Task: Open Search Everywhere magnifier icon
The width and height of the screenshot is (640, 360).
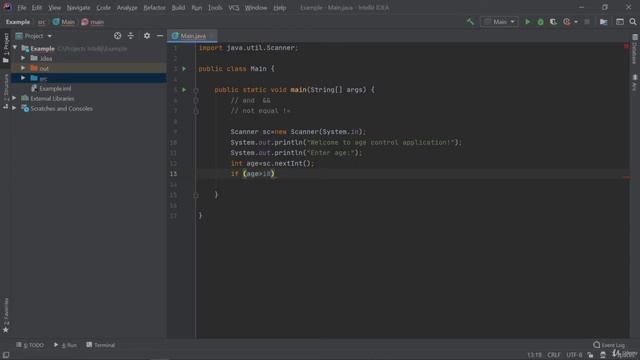Action: click(x=633, y=22)
